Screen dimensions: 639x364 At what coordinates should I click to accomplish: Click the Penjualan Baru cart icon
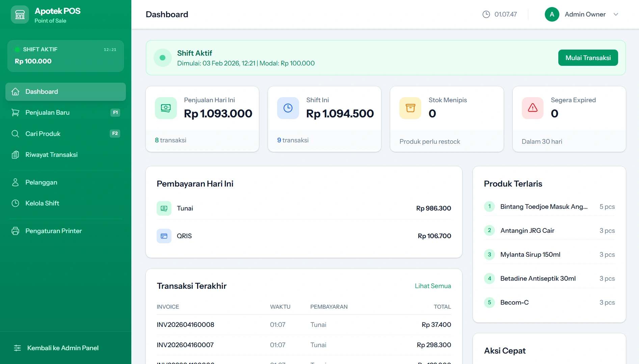pos(15,113)
